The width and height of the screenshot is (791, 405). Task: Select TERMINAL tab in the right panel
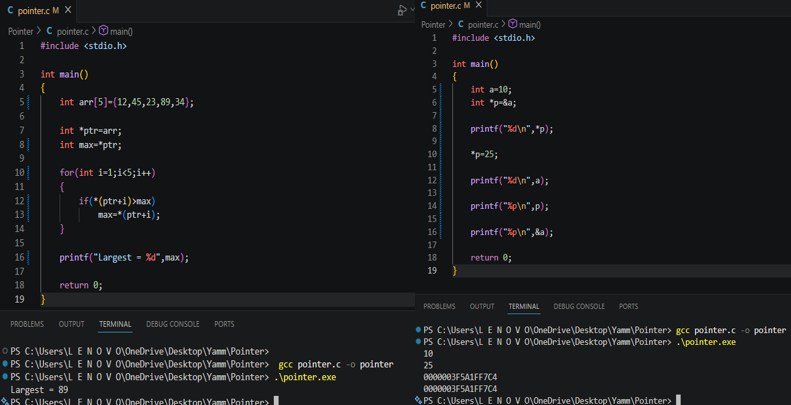pyautogui.click(x=524, y=307)
